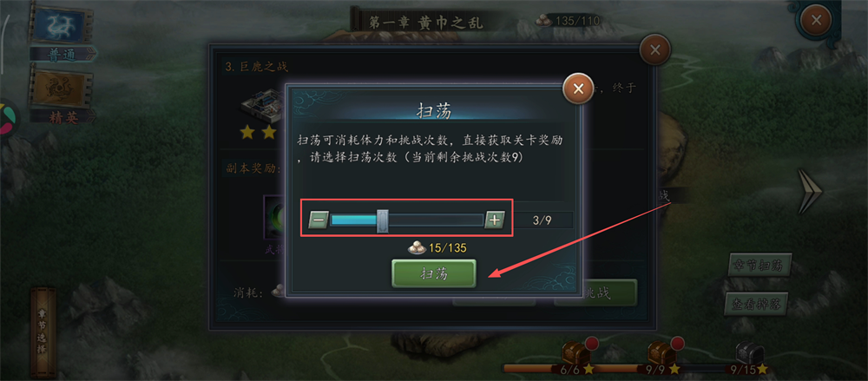Click the locked 9/15 star chest
Viewport: 868px width, 381px height.
[x=749, y=353]
